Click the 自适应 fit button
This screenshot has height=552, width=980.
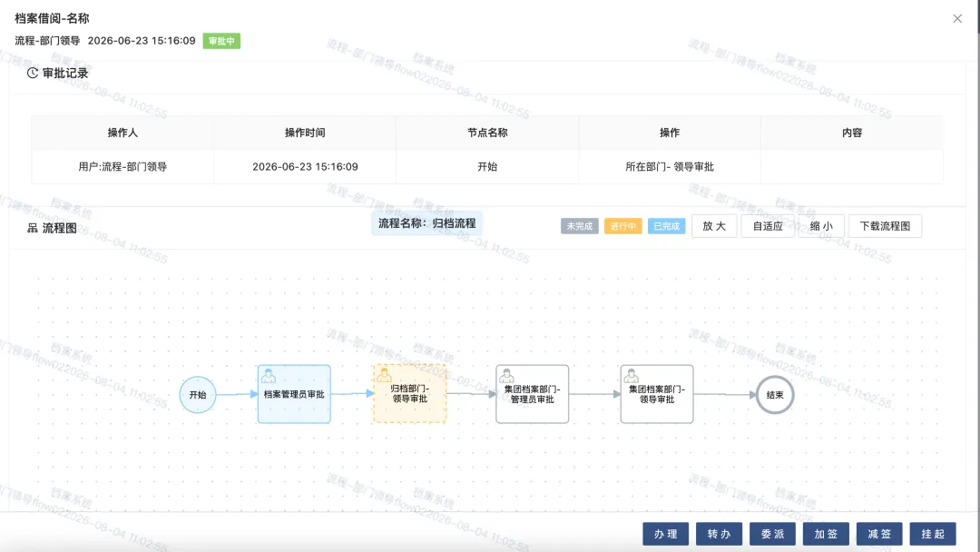coord(768,226)
